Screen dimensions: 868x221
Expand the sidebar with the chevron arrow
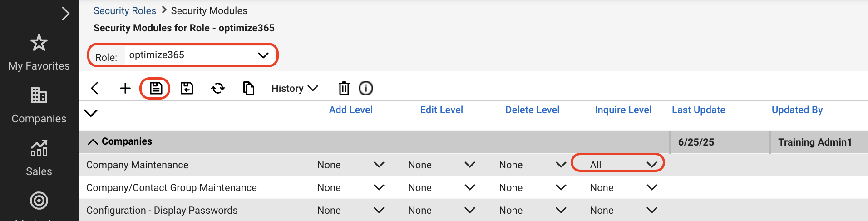(66, 14)
